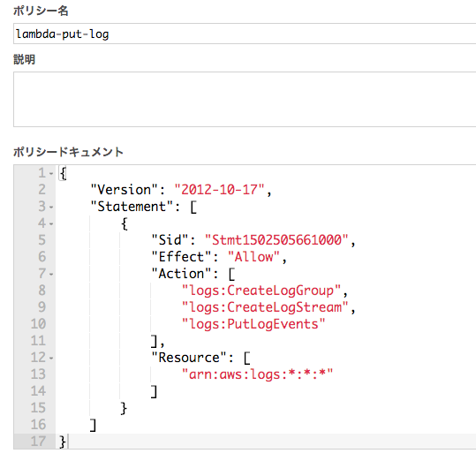The image size is (476, 461).
Task: Click line number 2 in the gutter
Action: (x=42, y=190)
